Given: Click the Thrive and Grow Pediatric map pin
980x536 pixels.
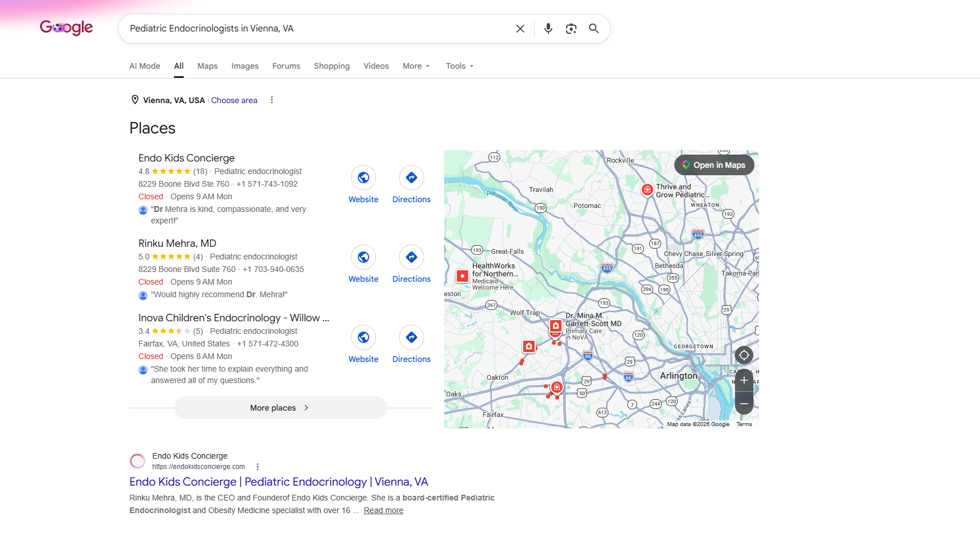Looking at the screenshot, I should [647, 190].
